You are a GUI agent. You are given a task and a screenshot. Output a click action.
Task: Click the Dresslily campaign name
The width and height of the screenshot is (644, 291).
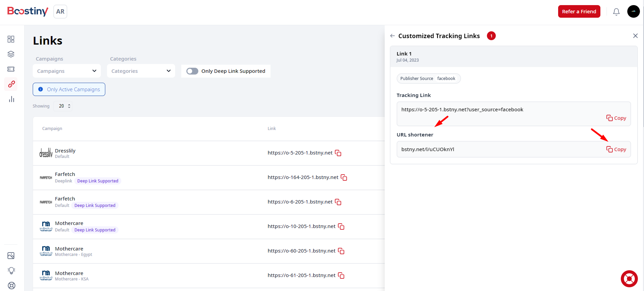pyautogui.click(x=65, y=151)
